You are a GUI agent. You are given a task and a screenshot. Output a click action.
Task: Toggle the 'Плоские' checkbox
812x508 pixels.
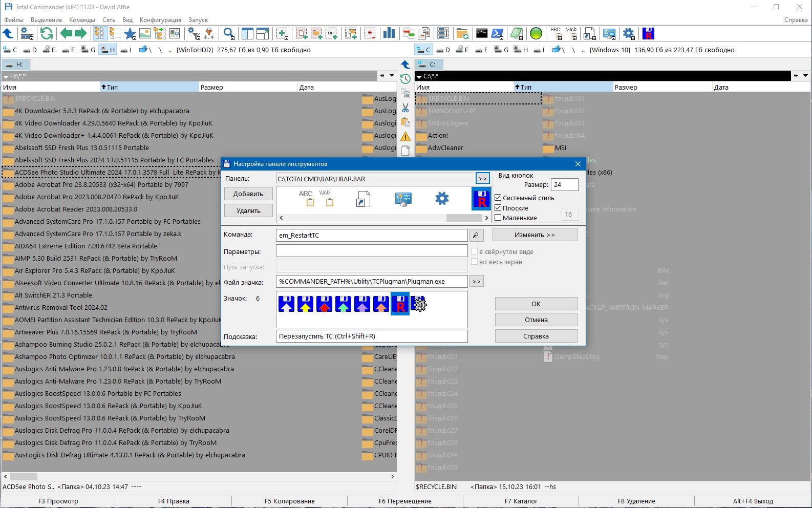(x=498, y=208)
